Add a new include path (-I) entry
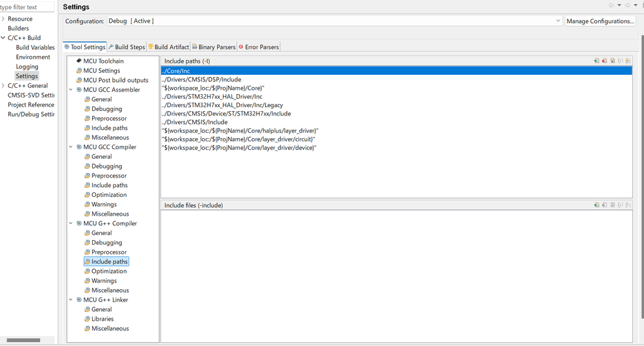Screen dimensions: 644x346 [x=596, y=61]
